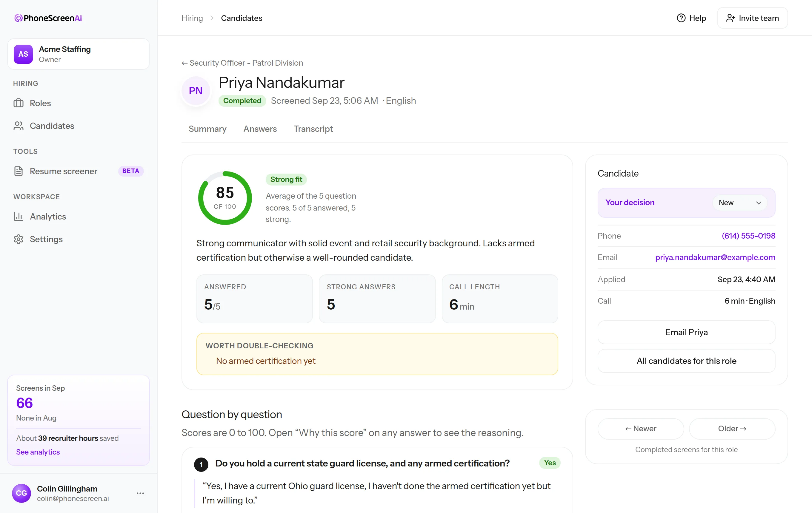Go to the Older screen
Viewport: 812px width, 513px height.
click(x=732, y=429)
